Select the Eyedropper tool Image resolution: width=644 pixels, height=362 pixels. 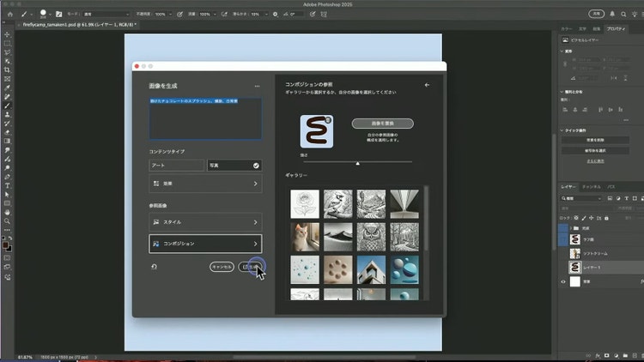coord(7,87)
